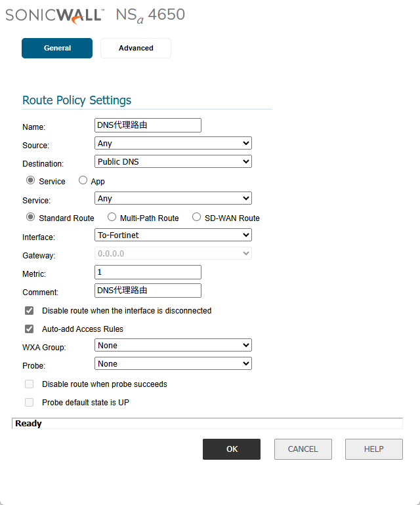The height and width of the screenshot is (505, 420).
Task: Choose the Multi-Path Route option
Action: (x=112, y=217)
